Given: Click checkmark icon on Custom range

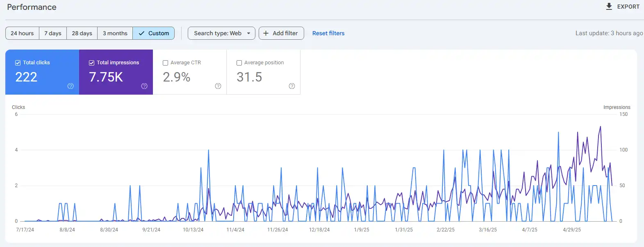Looking at the screenshot, I should (x=141, y=33).
